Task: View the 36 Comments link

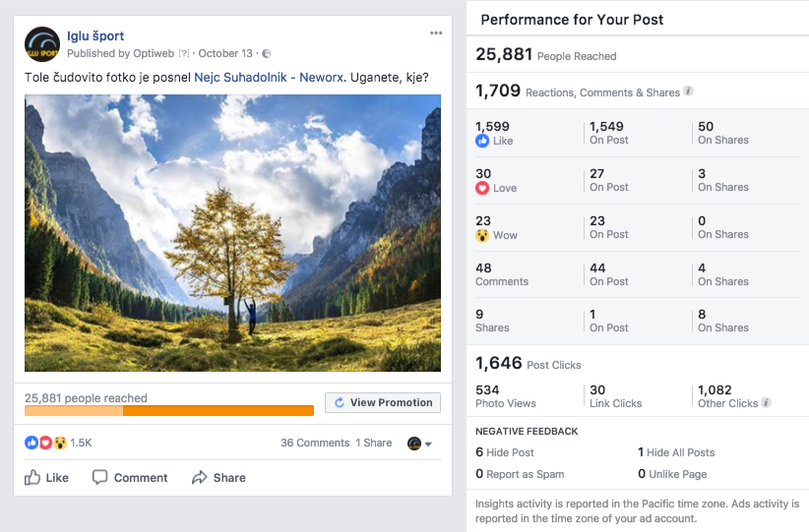Action: pos(315,443)
